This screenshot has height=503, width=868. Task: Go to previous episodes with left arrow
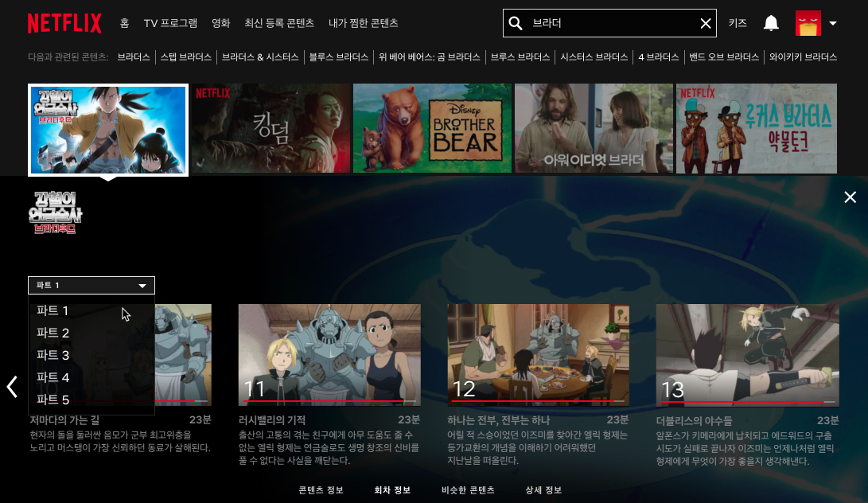(x=12, y=387)
